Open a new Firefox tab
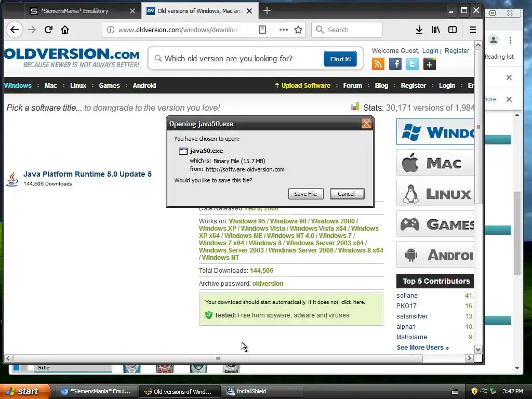Screen dimensions: 532x399 click(x=267, y=10)
